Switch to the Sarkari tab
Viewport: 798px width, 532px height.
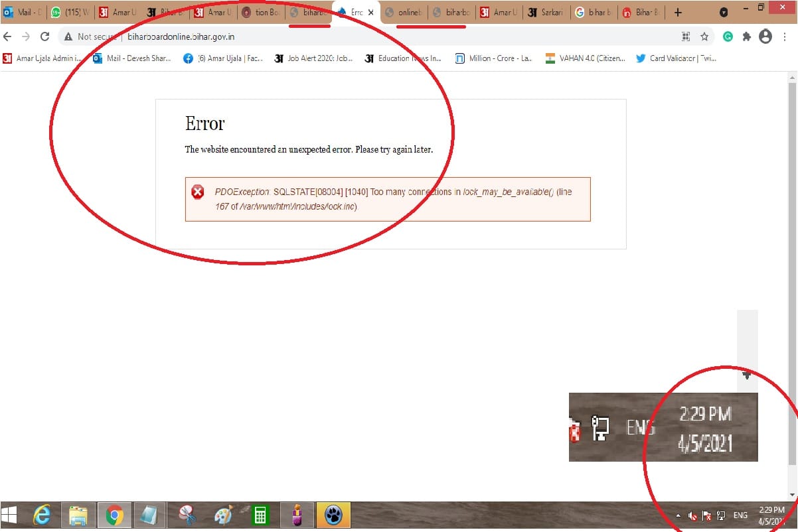(x=546, y=12)
